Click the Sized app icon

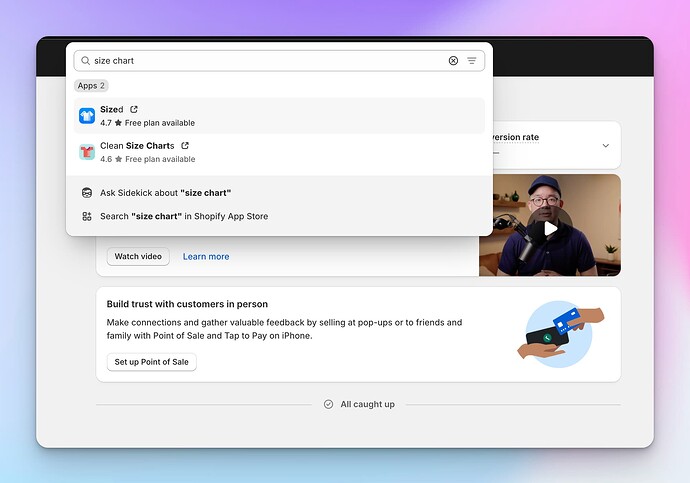pos(87,116)
